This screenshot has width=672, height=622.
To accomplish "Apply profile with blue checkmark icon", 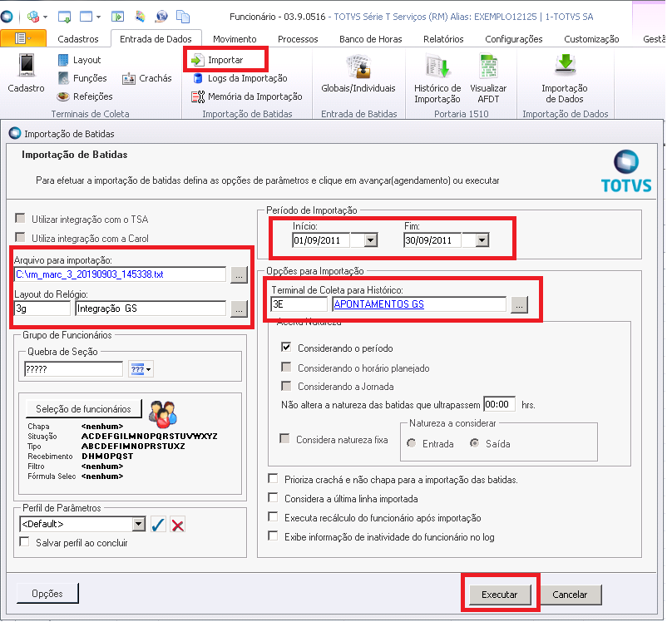I will click(158, 525).
